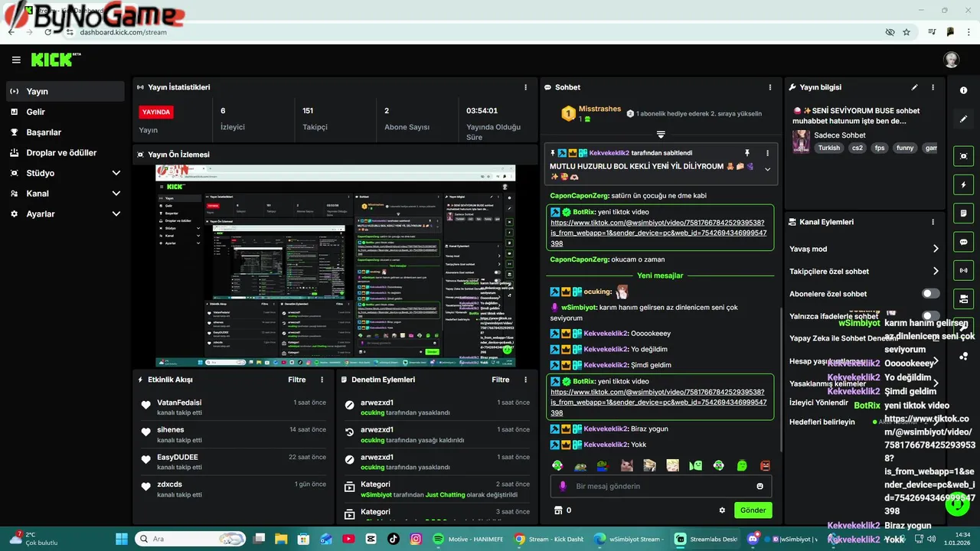
Task: Open Filtre in Denetim Eylemleri
Action: coord(501,380)
